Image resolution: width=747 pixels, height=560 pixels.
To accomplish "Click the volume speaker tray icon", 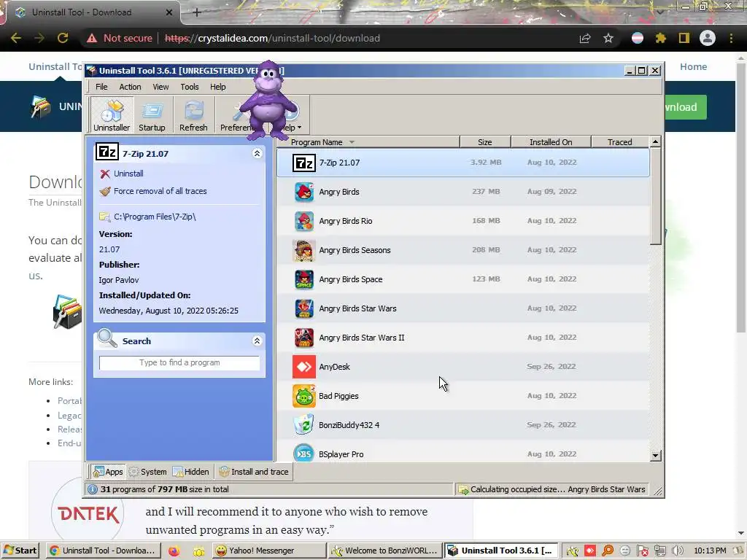I will [678, 551].
